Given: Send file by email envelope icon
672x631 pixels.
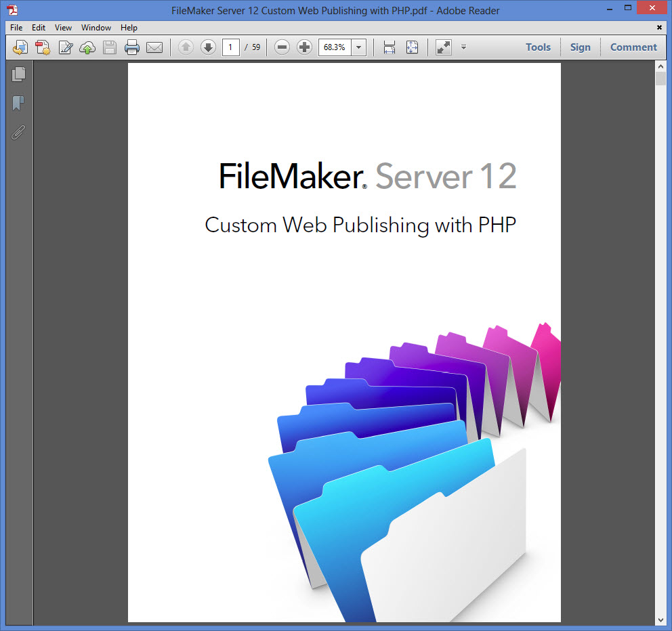Looking at the screenshot, I should 154,47.
